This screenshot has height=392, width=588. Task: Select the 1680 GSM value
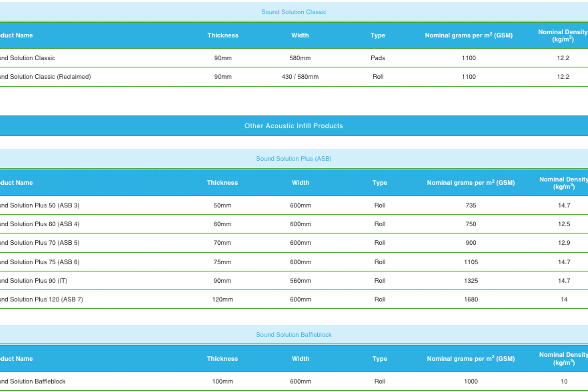coord(471,299)
